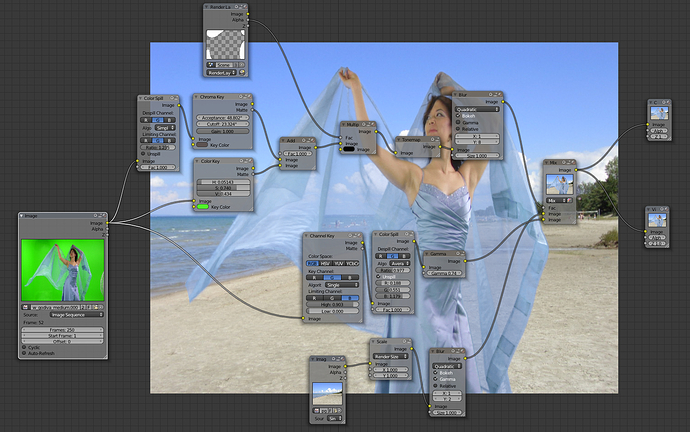
Task: Toggle Bokeh checkbox in lower Blur node
Action: coord(436,373)
